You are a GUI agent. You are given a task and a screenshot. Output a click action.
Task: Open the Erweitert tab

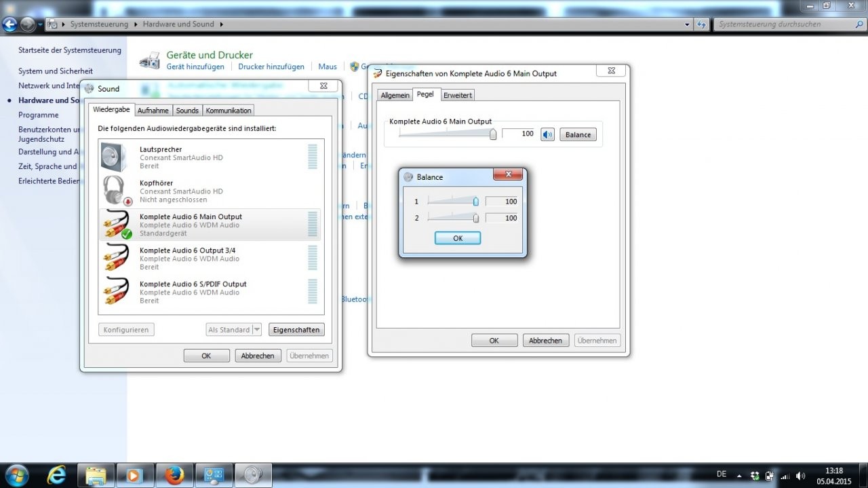click(458, 95)
